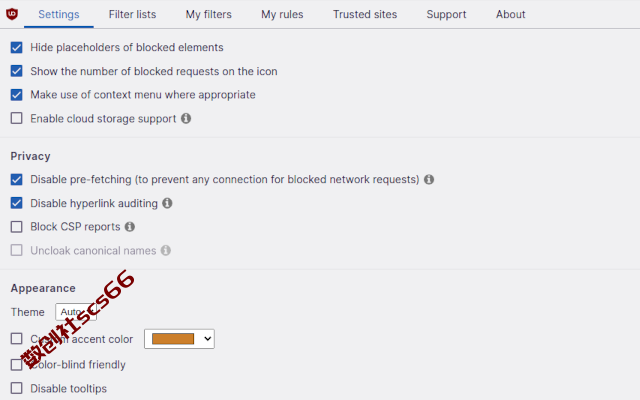Click info icon for Uncloak canonical names

pos(166,251)
